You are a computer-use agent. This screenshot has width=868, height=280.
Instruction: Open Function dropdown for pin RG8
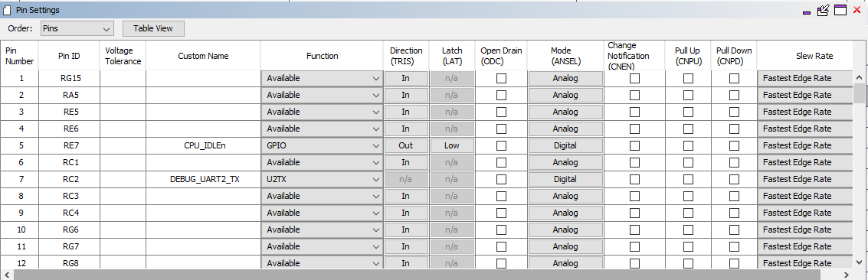click(x=322, y=263)
